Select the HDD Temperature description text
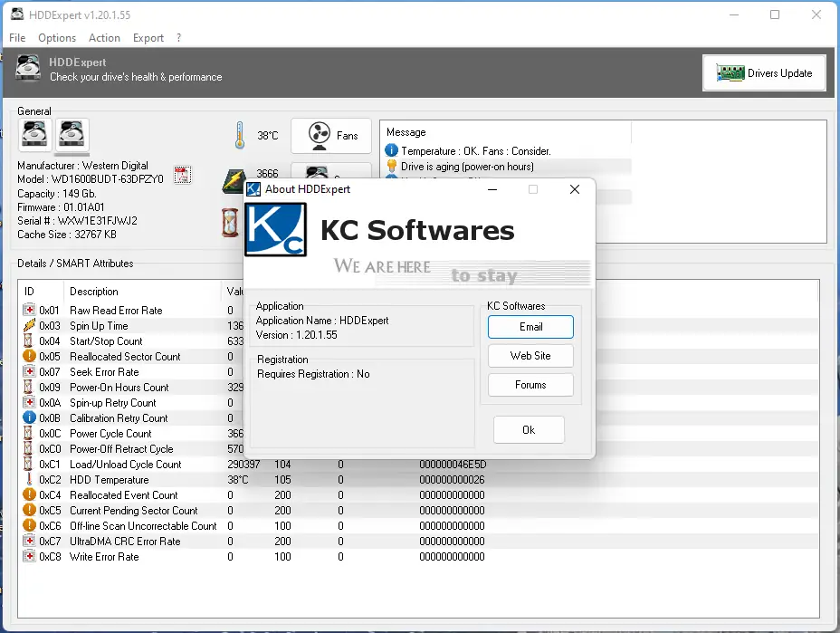Image resolution: width=840 pixels, height=633 pixels. click(x=110, y=480)
